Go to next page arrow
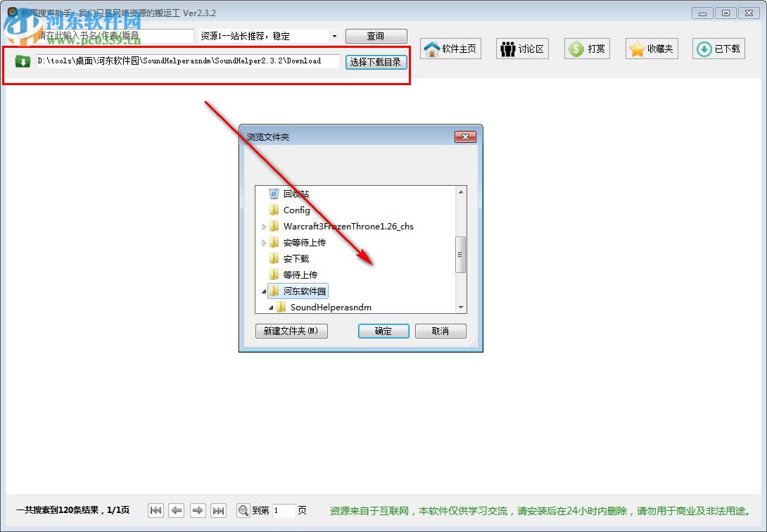 (x=198, y=510)
